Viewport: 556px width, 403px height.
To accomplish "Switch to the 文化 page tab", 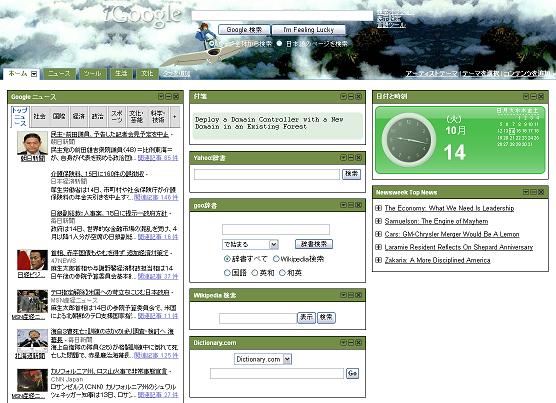I will coord(147,74).
